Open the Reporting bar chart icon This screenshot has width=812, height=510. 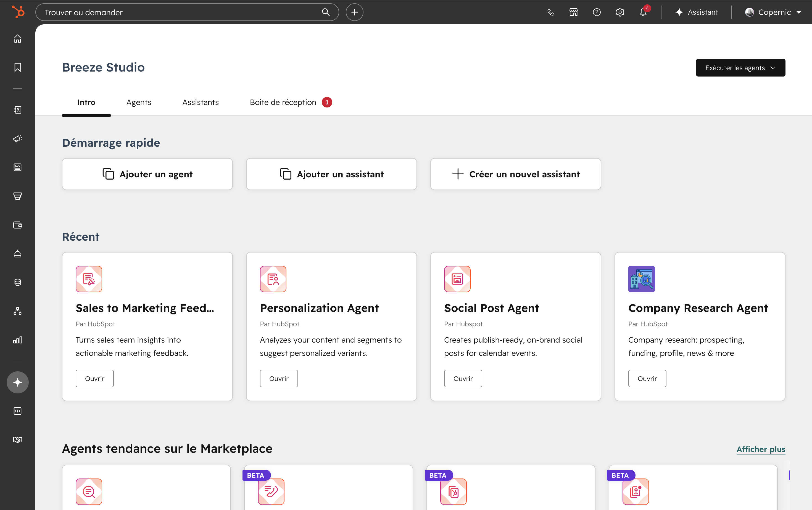17,340
